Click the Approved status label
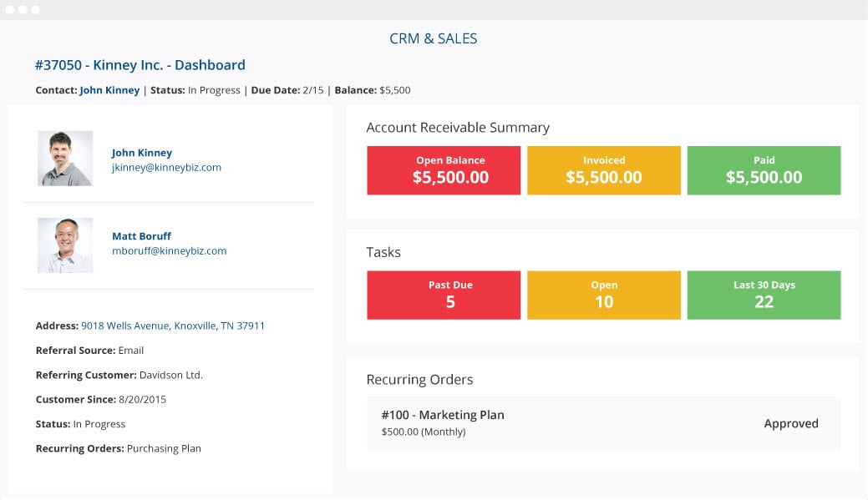The image size is (868, 500). click(x=791, y=424)
